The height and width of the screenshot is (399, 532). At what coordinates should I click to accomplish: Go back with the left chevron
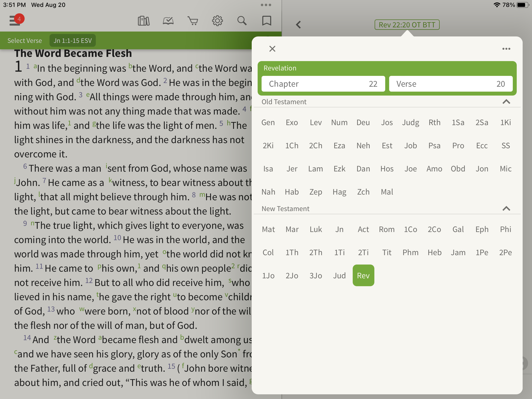[x=299, y=25]
